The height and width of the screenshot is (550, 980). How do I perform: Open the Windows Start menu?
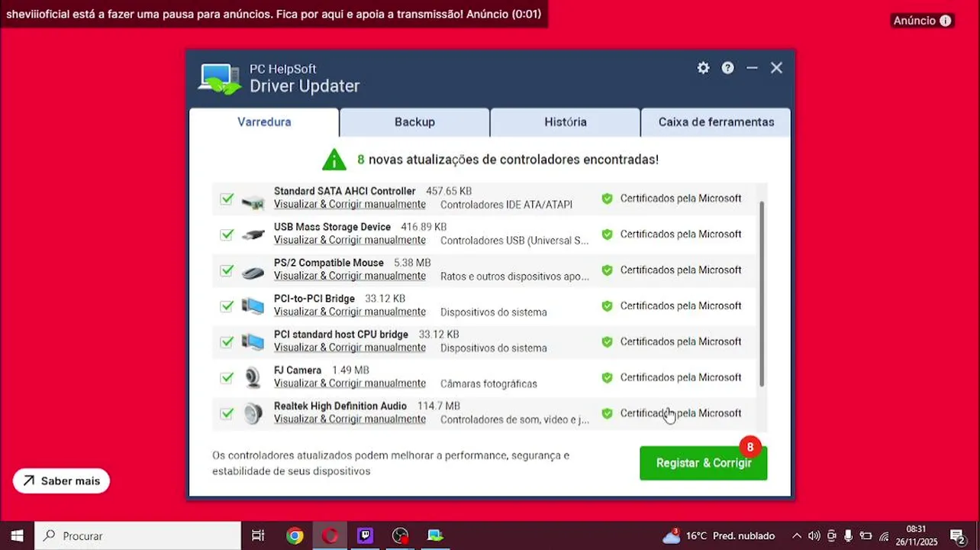(17, 535)
